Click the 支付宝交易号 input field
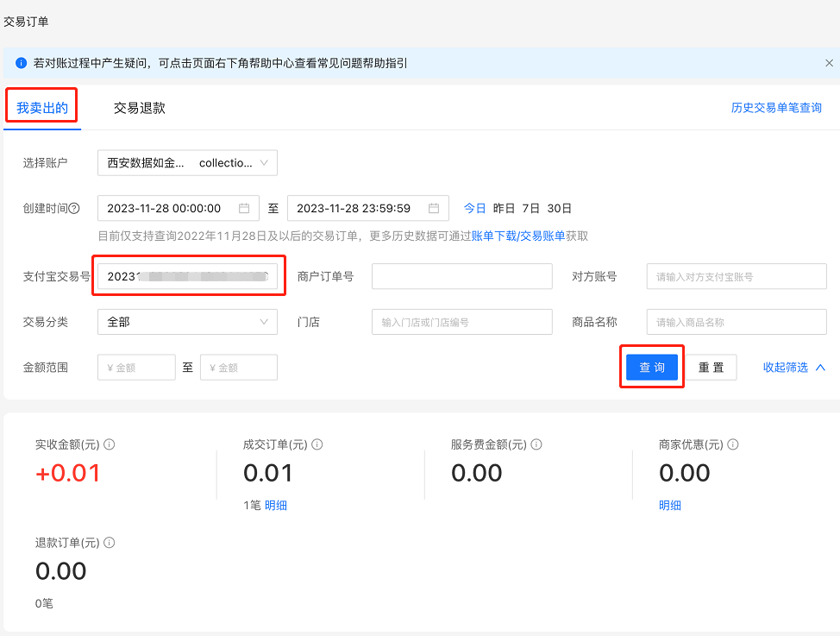The width and height of the screenshot is (840, 636). [187, 276]
